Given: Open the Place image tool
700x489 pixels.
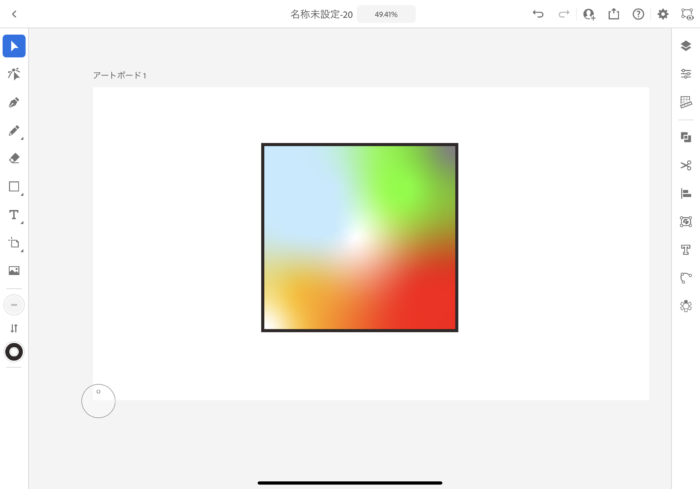Looking at the screenshot, I should click(x=14, y=271).
